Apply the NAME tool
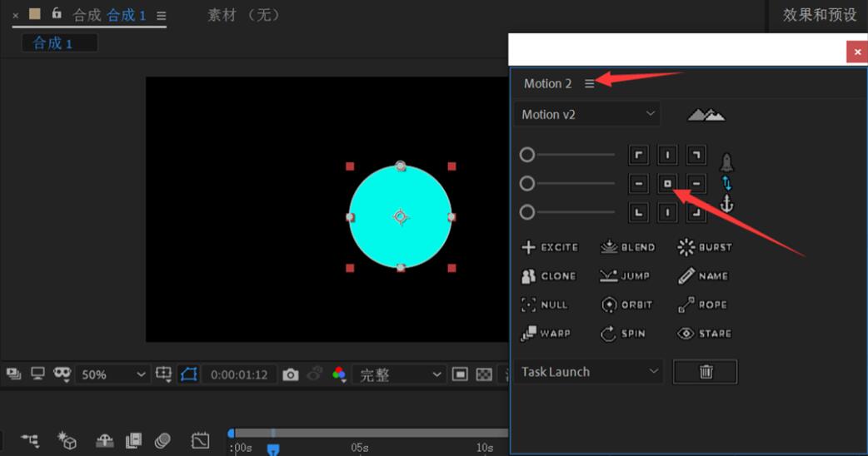This screenshot has height=456, width=868. coord(702,275)
